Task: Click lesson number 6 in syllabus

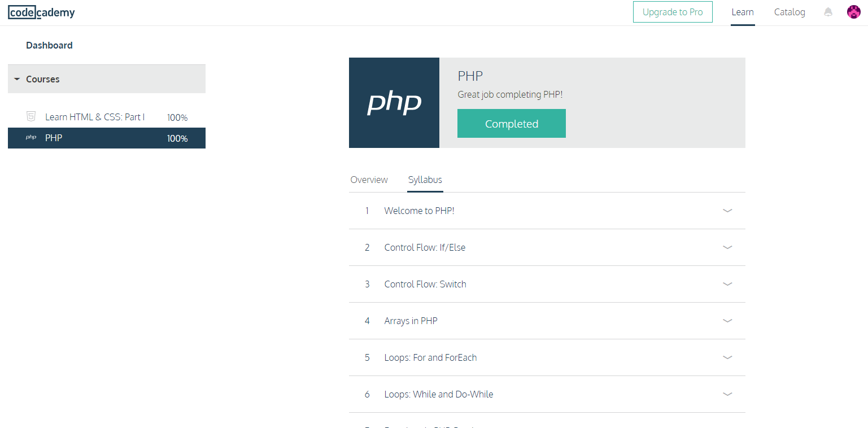Action: coord(367,394)
